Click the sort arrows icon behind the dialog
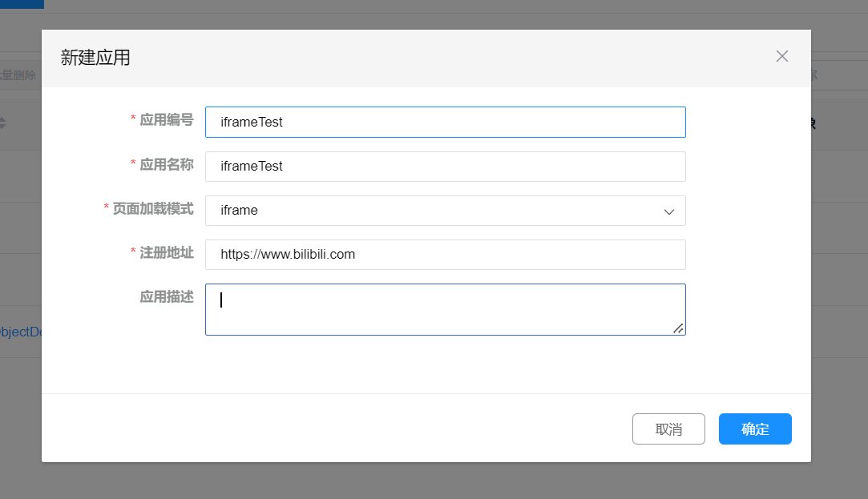The height and width of the screenshot is (499, 868). (2, 123)
